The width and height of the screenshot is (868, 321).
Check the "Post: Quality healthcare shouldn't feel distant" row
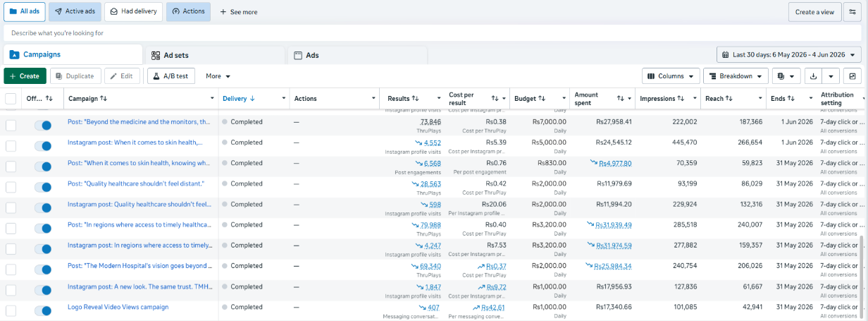click(x=11, y=187)
